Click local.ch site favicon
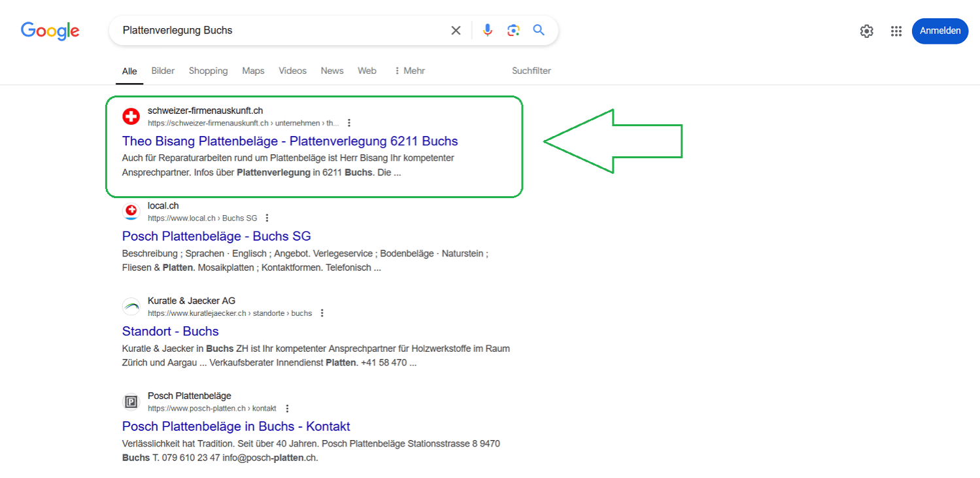Screen dimensions: 980x478 (x=131, y=211)
